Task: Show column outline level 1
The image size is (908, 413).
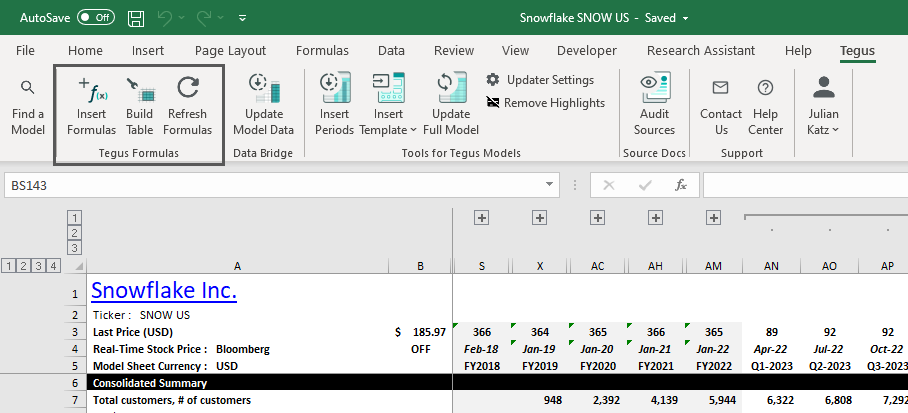Action: pyautogui.click(x=75, y=218)
